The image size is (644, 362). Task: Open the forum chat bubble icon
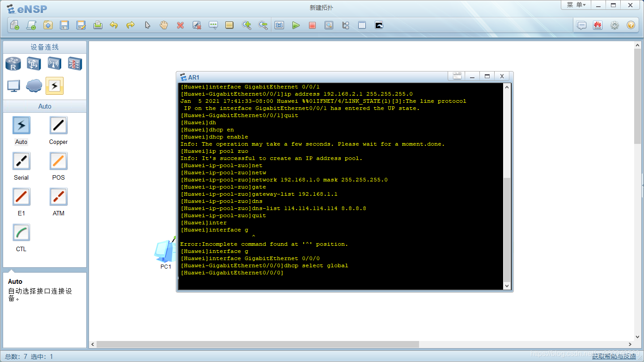[581, 25]
